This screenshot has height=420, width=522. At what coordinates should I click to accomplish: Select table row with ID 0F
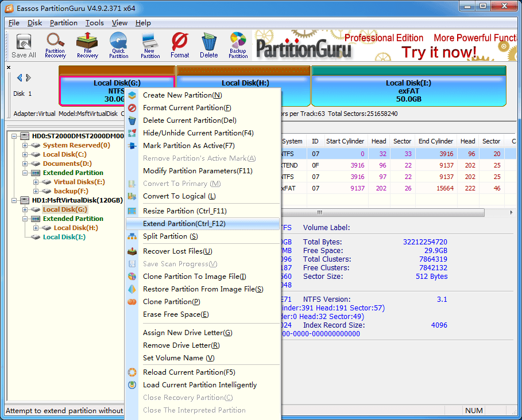398,166
